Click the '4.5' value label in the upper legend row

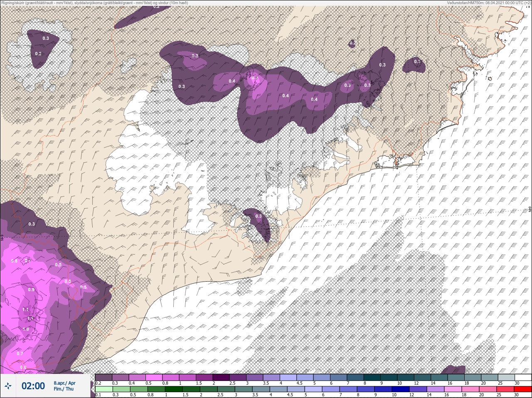pos(299,383)
